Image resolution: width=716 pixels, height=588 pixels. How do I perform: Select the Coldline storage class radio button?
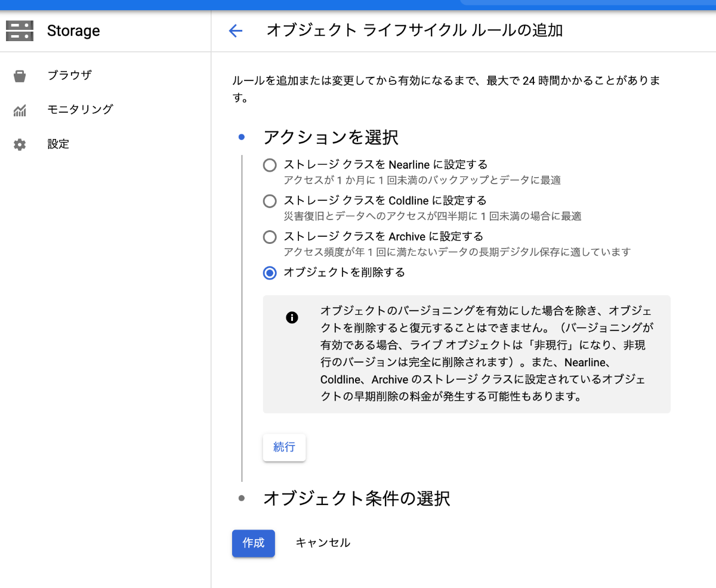pos(270,201)
